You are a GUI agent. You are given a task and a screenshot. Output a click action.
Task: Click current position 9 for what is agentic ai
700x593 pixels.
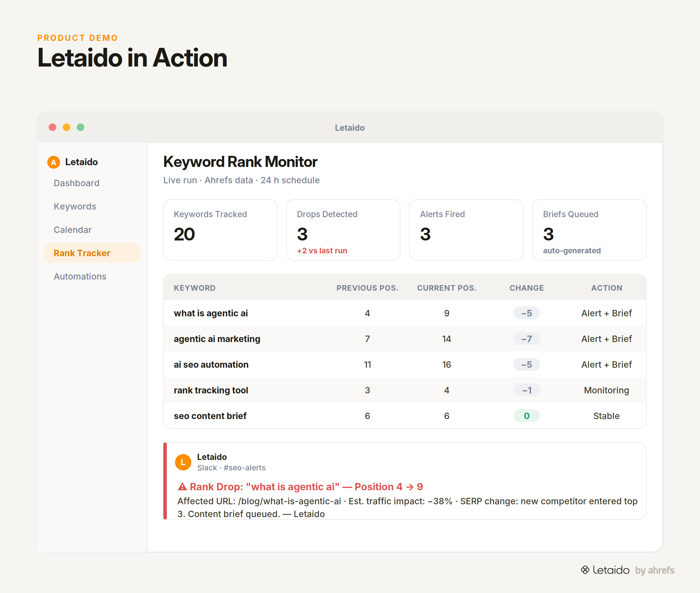click(447, 313)
